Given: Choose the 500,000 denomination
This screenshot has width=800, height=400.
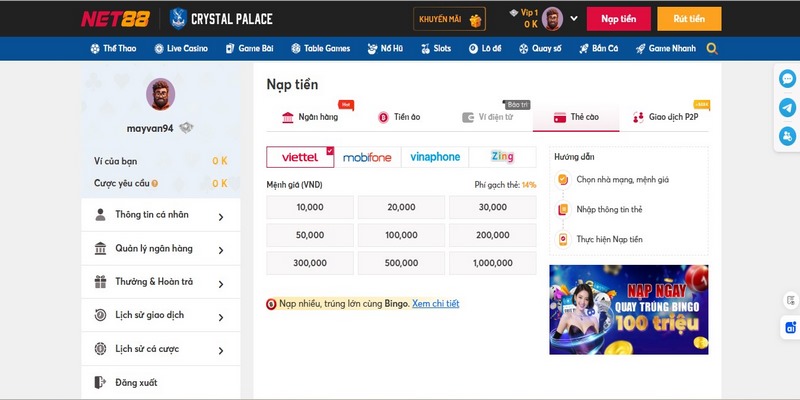Looking at the screenshot, I should point(401,263).
